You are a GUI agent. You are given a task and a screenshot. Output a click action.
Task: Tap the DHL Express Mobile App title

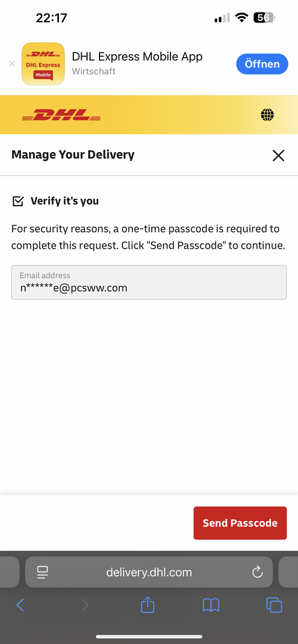click(137, 56)
